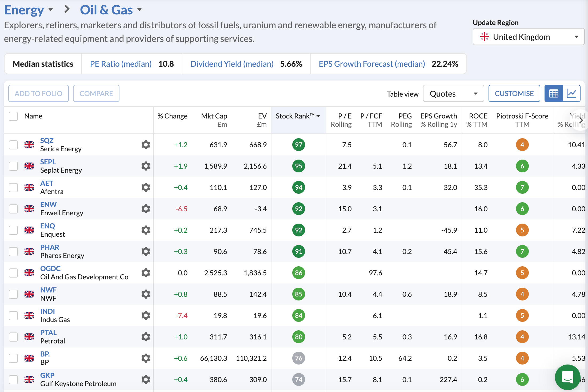Open the INDI ticker link
Viewport: 588px width, 392px height.
(x=47, y=311)
